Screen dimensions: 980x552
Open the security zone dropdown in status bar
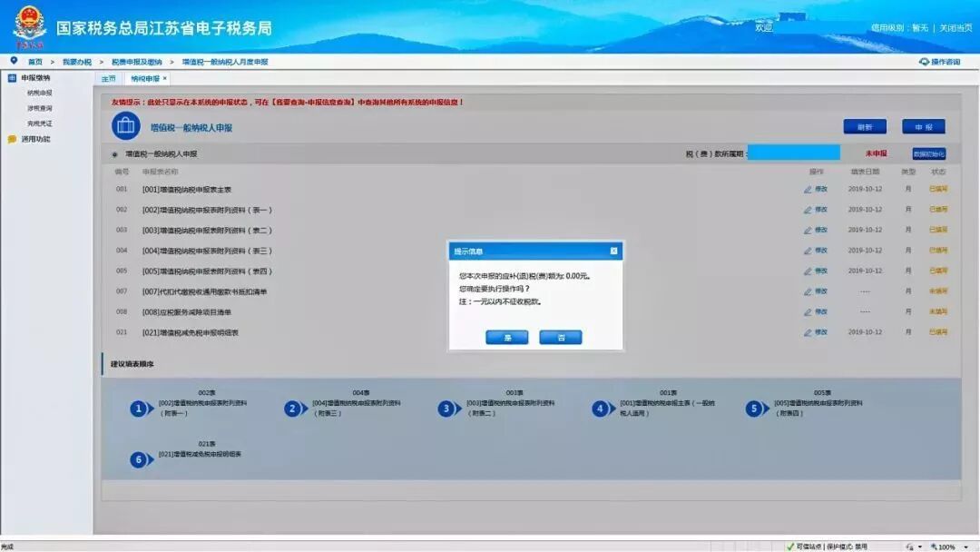click(919, 547)
